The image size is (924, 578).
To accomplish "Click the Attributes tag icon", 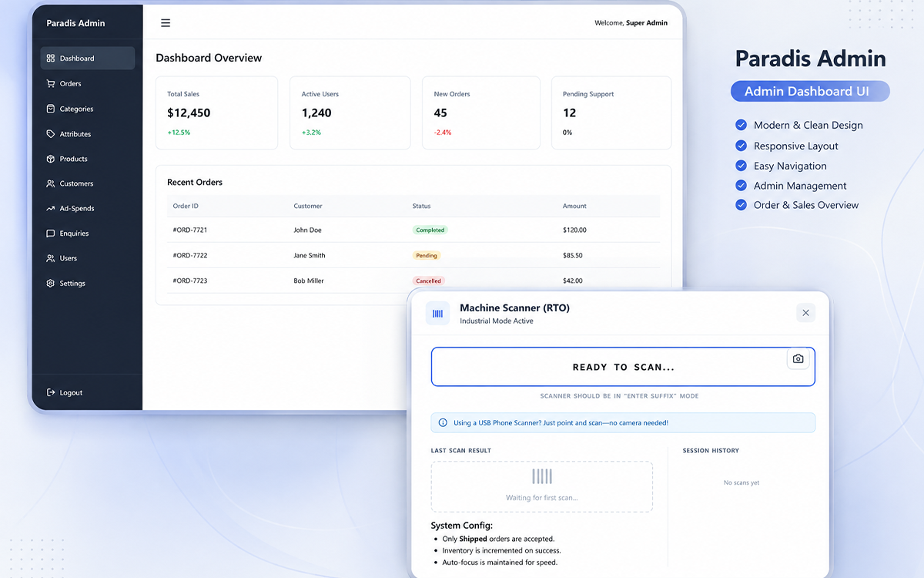I will [51, 134].
